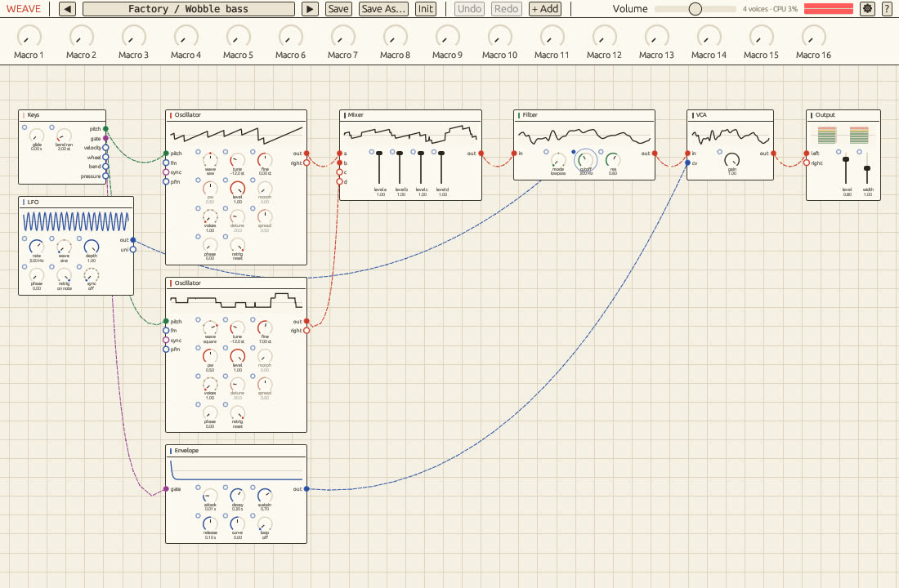
Task: Toggle modulation dot next to Keys glide knob
Action: coord(25,127)
